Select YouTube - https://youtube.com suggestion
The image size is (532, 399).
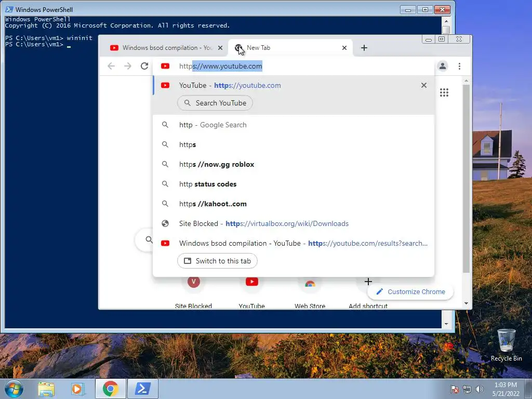[x=294, y=86]
